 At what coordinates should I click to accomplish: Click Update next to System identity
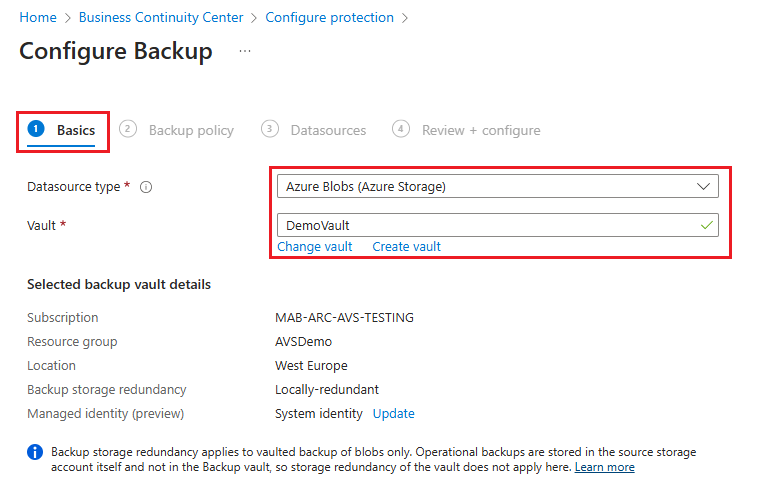393,413
